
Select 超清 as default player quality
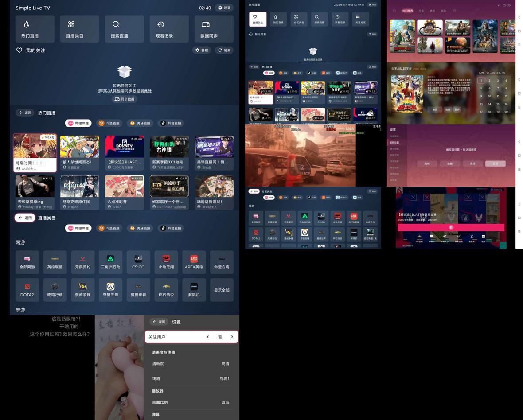(x=495, y=163)
